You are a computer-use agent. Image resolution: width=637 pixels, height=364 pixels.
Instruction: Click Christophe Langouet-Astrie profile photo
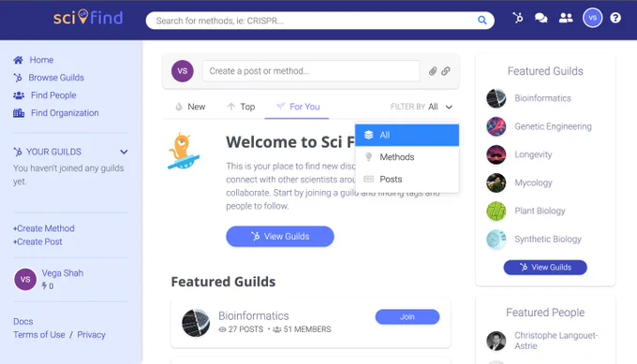[496, 341]
